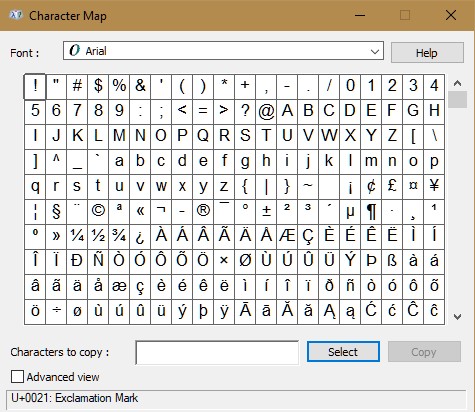
Task: Click the Select button
Action: click(343, 351)
